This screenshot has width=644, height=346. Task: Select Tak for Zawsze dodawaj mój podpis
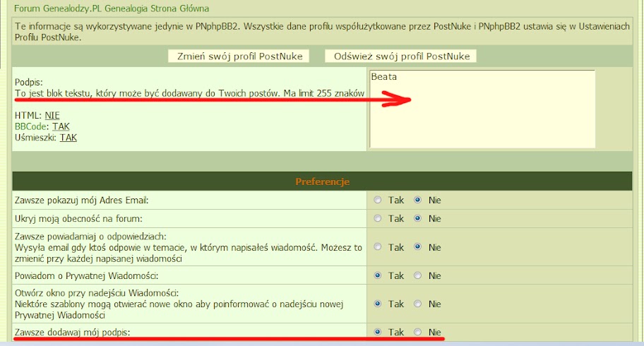point(378,332)
